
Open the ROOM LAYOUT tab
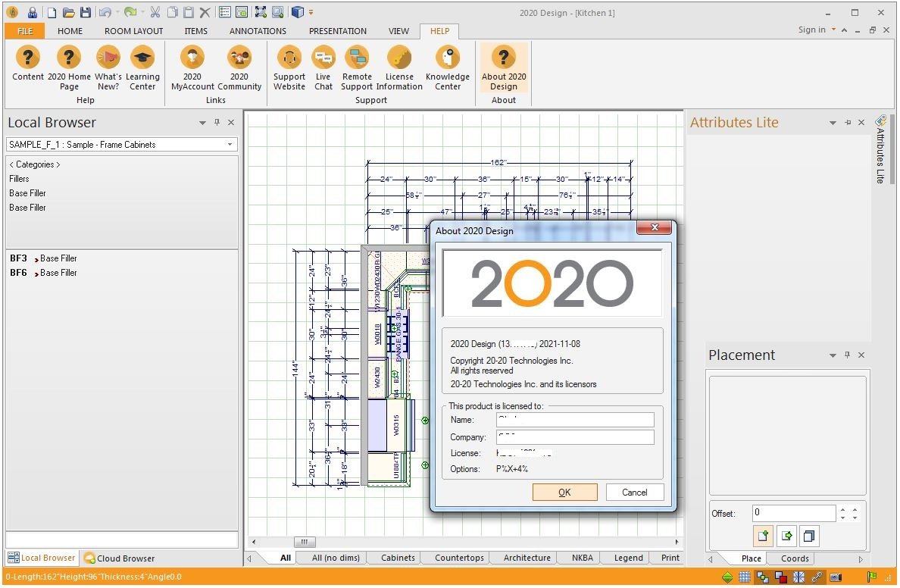click(134, 31)
